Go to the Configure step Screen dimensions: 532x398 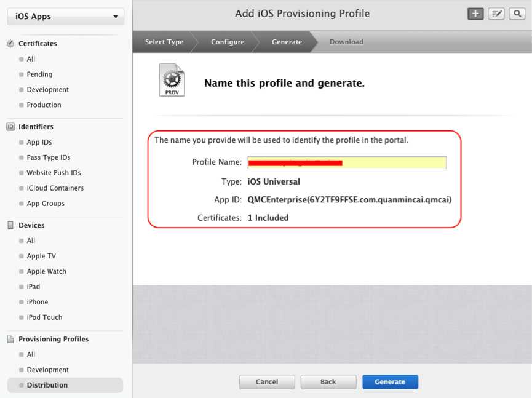click(228, 42)
